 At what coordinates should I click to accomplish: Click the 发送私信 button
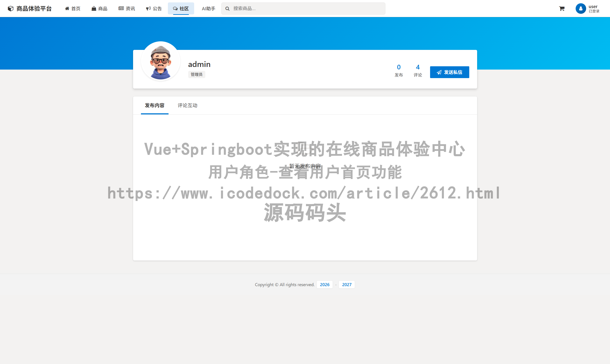[x=449, y=72]
